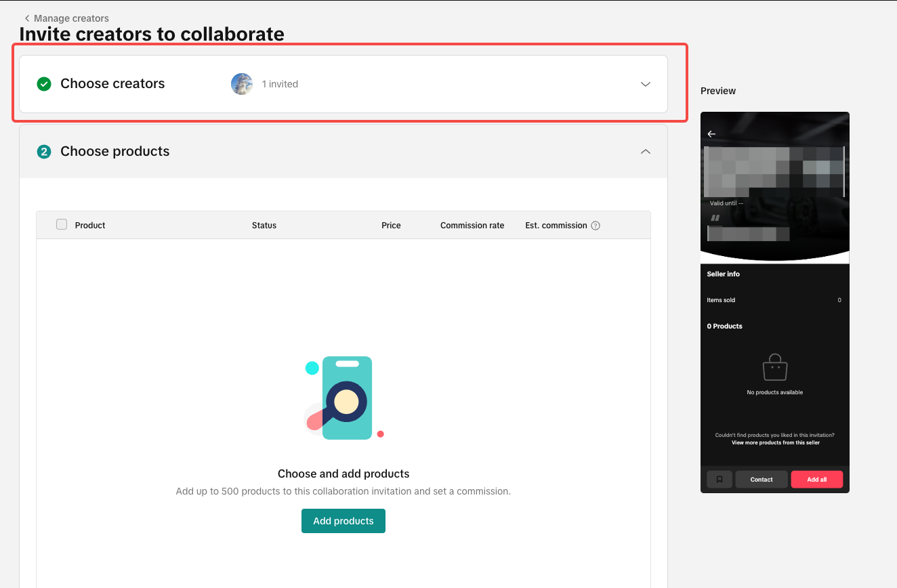Click the green checkmark beside Choose creators

(44, 84)
